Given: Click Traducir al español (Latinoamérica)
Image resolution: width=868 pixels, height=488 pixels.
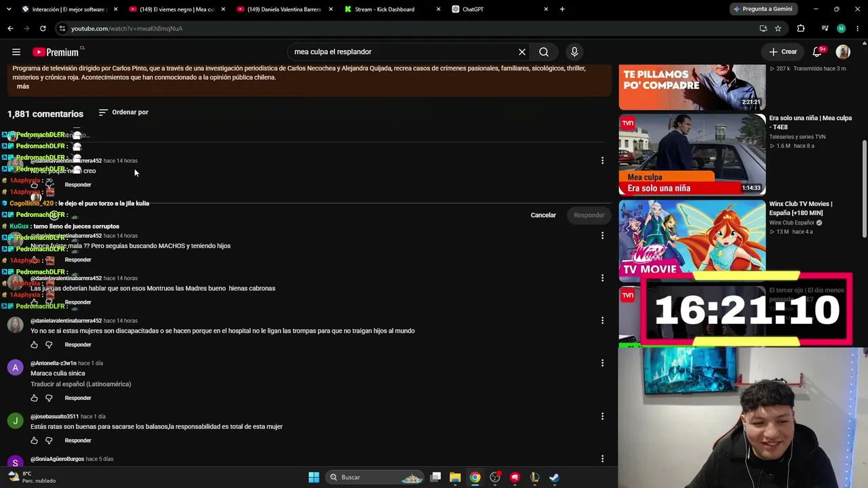Looking at the screenshot, I should pyautogui.click(x=81, y=384).
